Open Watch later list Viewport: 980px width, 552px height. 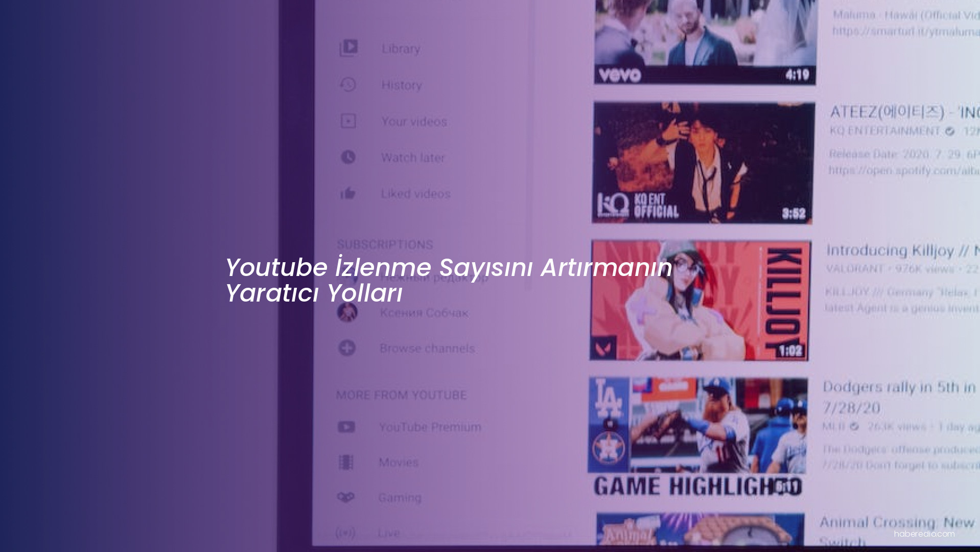pyautogui.click(x=413, y=157)
